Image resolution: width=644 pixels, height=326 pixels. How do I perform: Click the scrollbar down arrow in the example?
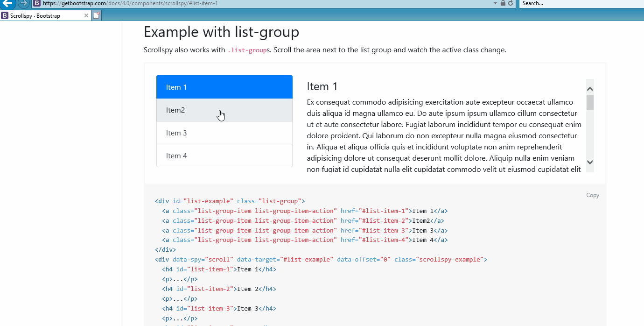pyautogui.click(x=589, y=162)
